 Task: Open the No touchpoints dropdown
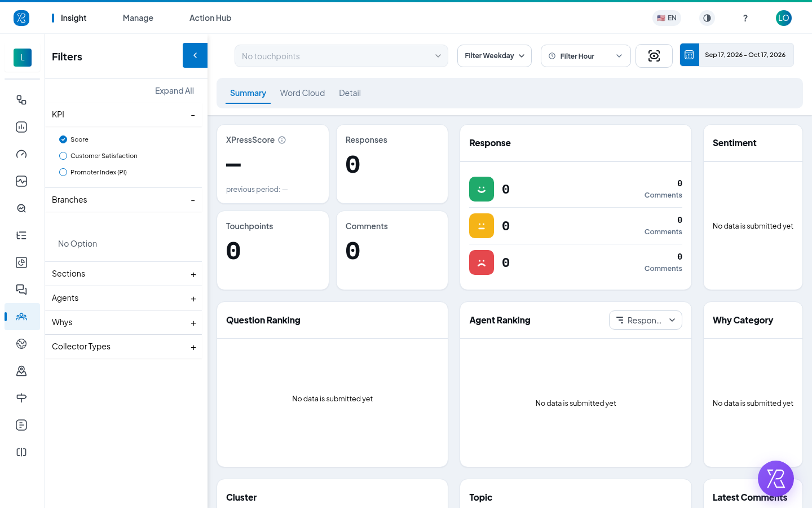coord(341,56)
